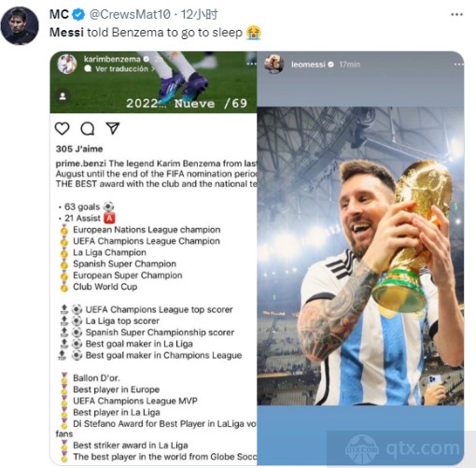The image size is (476, 468).
Task: Click the karimbenzema username
Action: 112,59
